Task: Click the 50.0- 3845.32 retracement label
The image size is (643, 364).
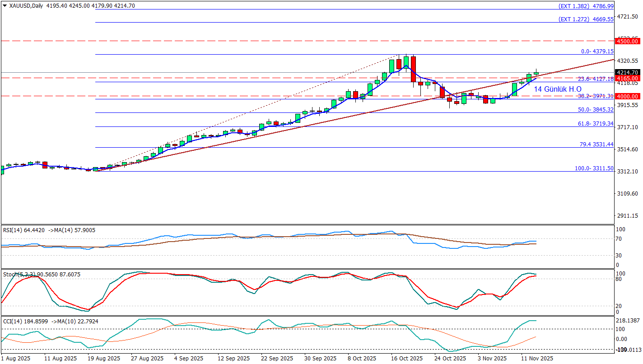Action: (x=596, y=110)
